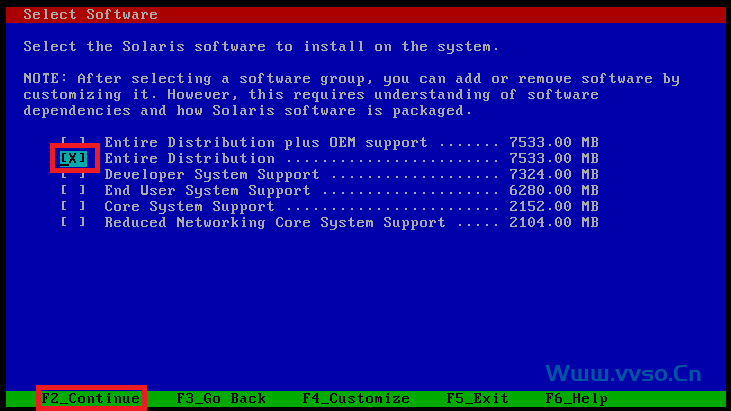Click the Entire Distribution label text
Screen dimensions: 731x411
[x=190, y=158]
